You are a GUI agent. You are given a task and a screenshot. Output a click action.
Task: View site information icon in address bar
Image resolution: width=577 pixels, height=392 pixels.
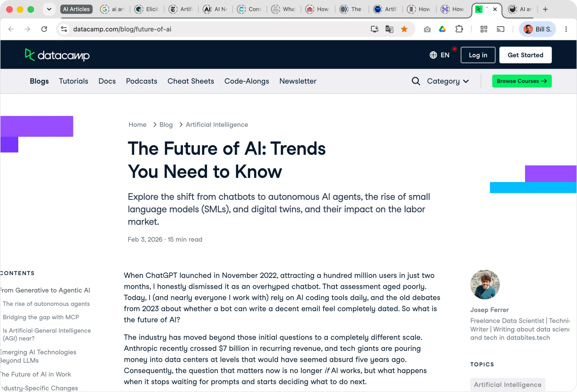[x=64, y=29]
